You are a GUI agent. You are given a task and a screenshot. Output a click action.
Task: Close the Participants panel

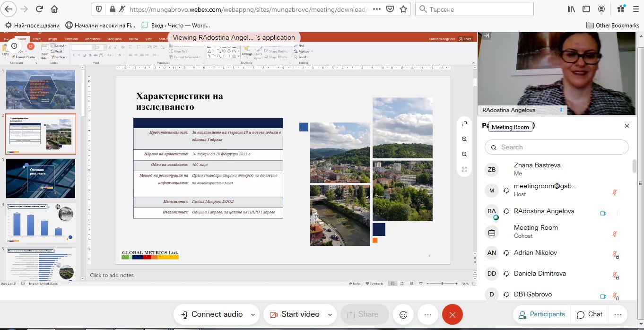pyautogui.click(x=627, y=126)
